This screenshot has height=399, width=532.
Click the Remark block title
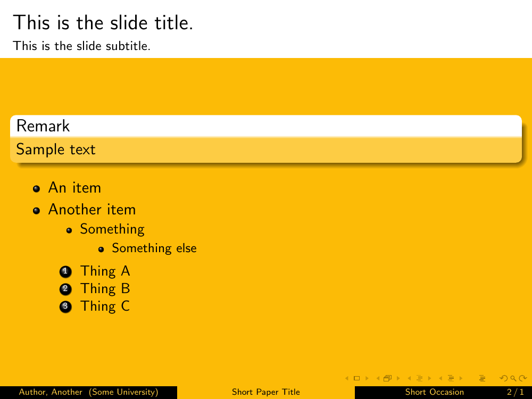point(43,126)
